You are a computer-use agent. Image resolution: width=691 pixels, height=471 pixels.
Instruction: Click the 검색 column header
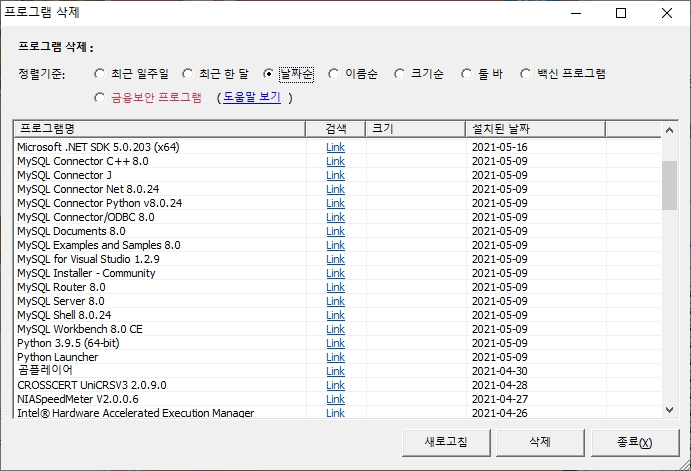coord(336,129)
